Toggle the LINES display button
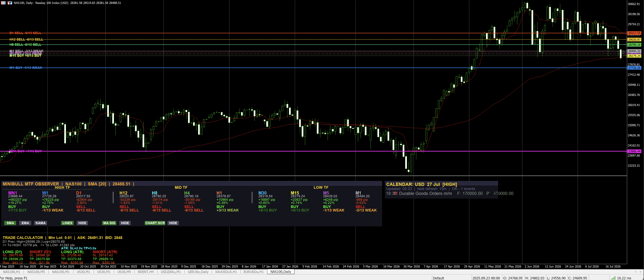 [x=67, y=223]
